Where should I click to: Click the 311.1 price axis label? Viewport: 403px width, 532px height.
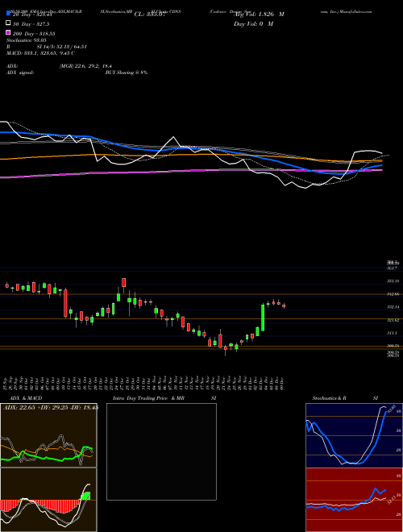pyautogui.click(x=393, y=333)
